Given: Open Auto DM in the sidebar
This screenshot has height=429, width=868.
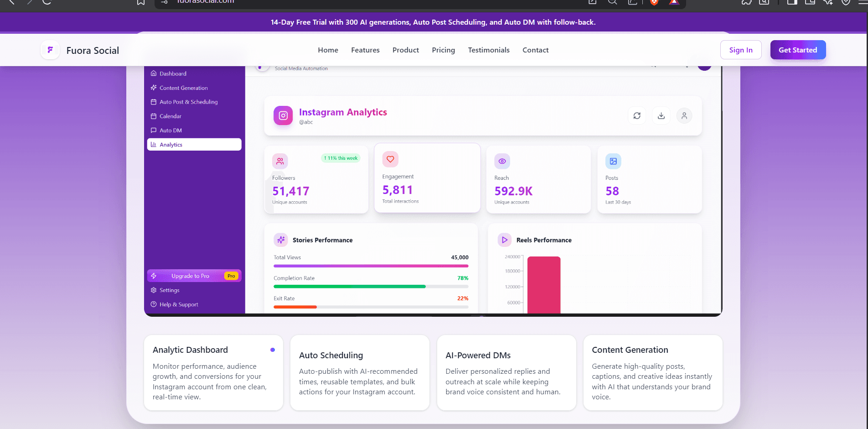Looking at the screenshot, I should point(194,130).
